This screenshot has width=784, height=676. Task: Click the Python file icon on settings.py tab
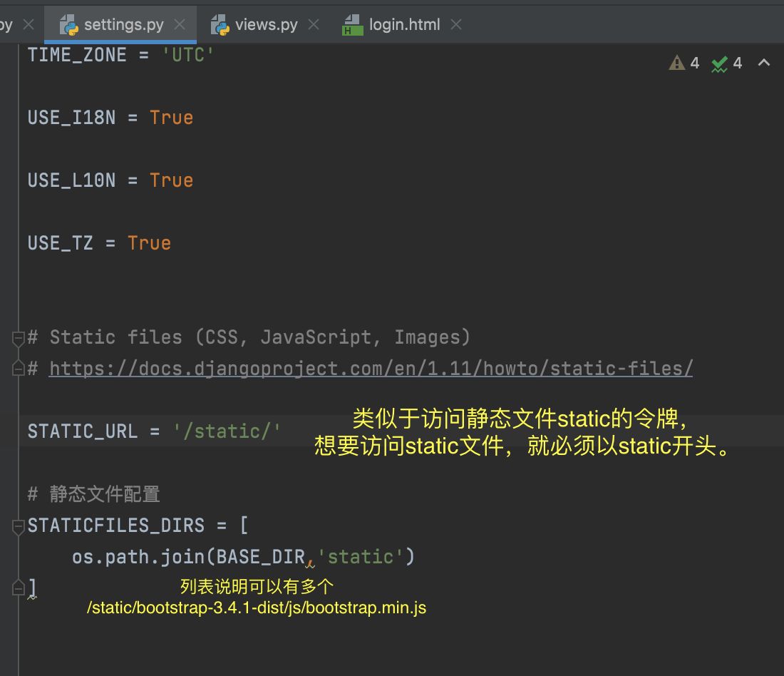tap(69, 25)
